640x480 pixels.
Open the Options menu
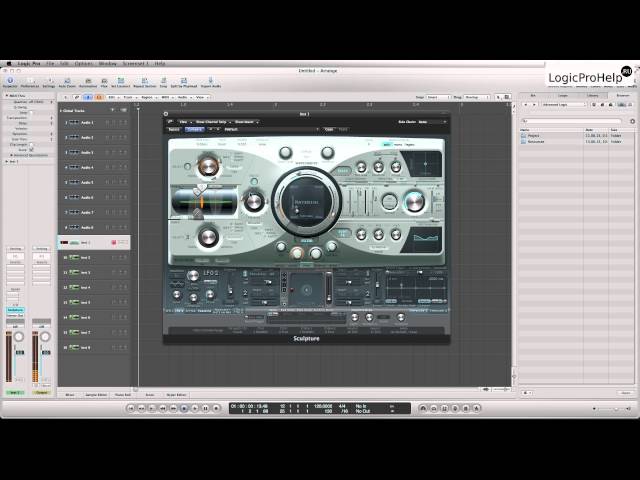83,64
